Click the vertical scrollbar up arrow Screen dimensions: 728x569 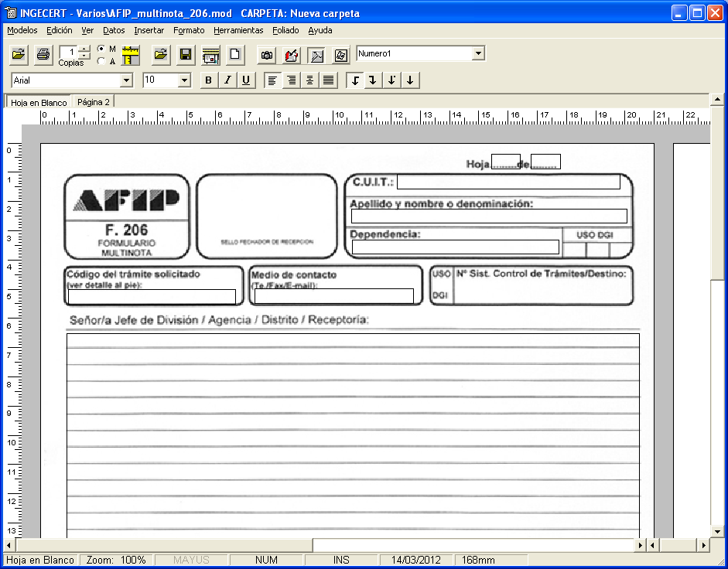pos(717,99)
